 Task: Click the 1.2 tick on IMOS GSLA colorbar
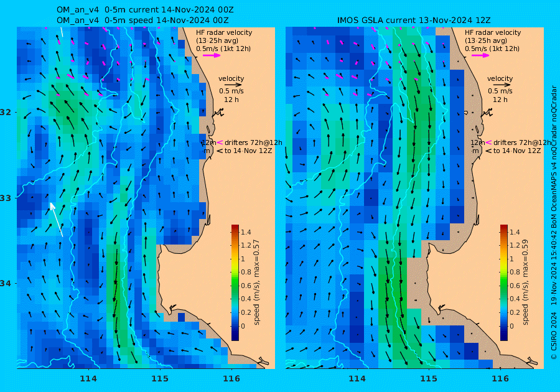pyautogui.click(x=515, y=245)
